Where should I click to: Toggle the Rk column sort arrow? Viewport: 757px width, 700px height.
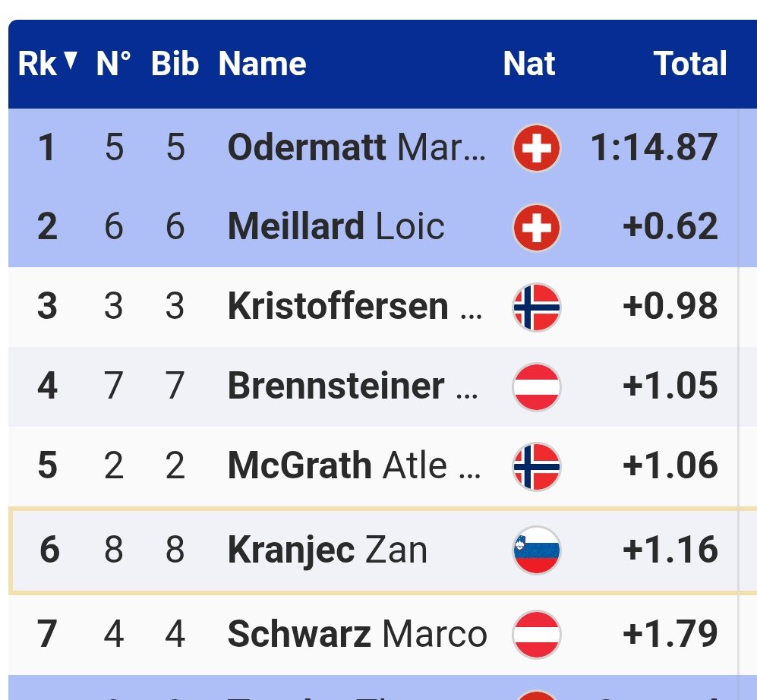coord(71,62)
